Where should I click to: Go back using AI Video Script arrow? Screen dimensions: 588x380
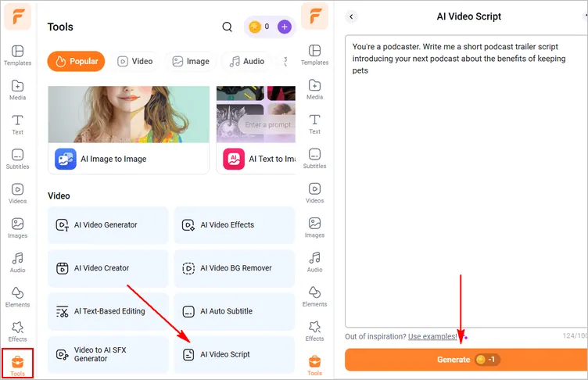point(351,16)
